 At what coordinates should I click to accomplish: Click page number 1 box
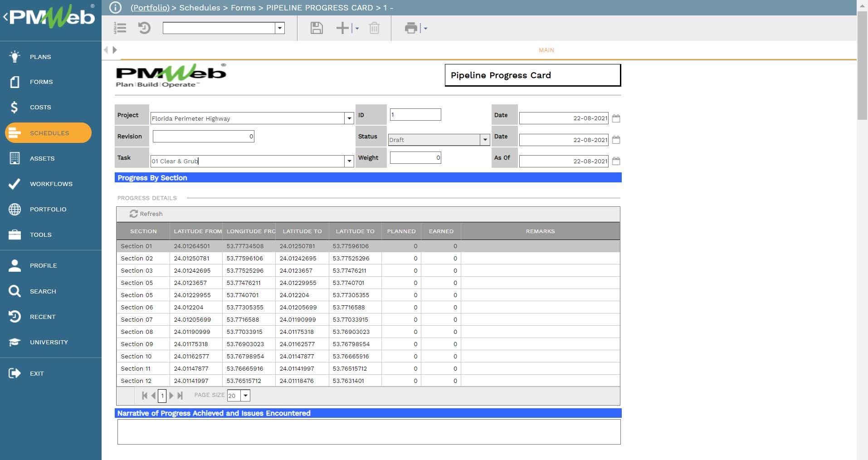pos(162,396)
